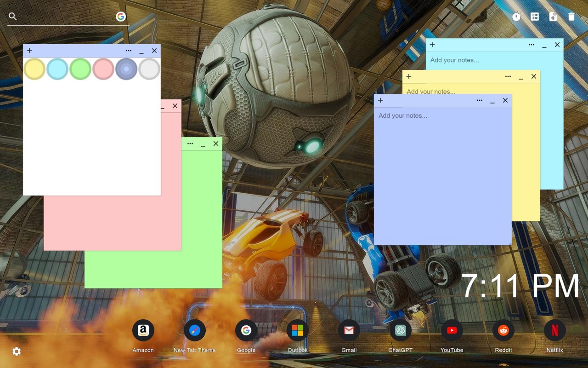Create a new sticky note from the top bar
This screenshot has width=588, height=368.
553,17
